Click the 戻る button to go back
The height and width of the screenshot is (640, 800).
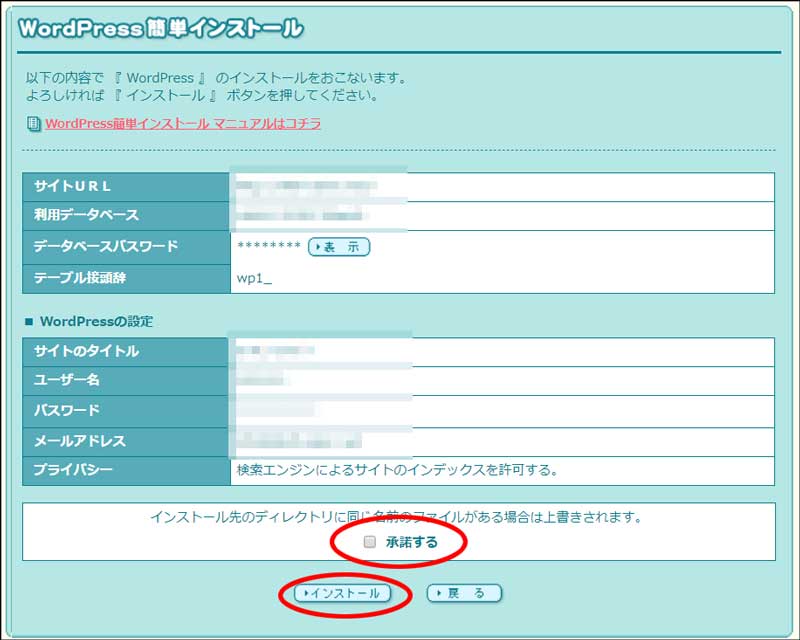click(464, 593)
